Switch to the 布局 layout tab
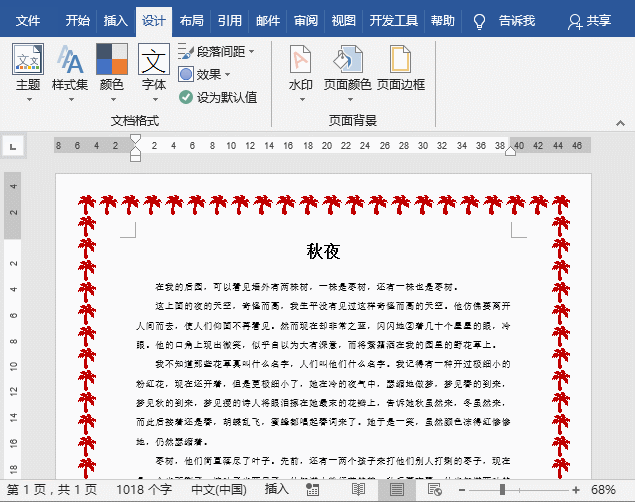Screen dimensions: 635x502 (192, 21)
